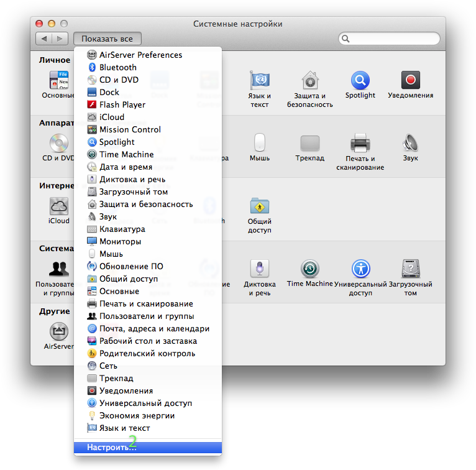Select Загрузочный том menu entry

pos(148,192)
